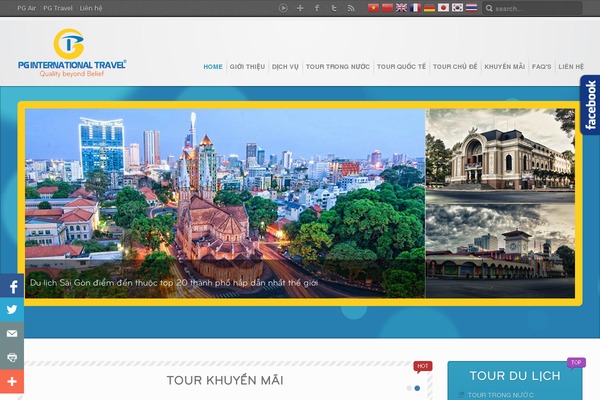Open the KHUYẾN MÃI menu

tap(504, 67)
